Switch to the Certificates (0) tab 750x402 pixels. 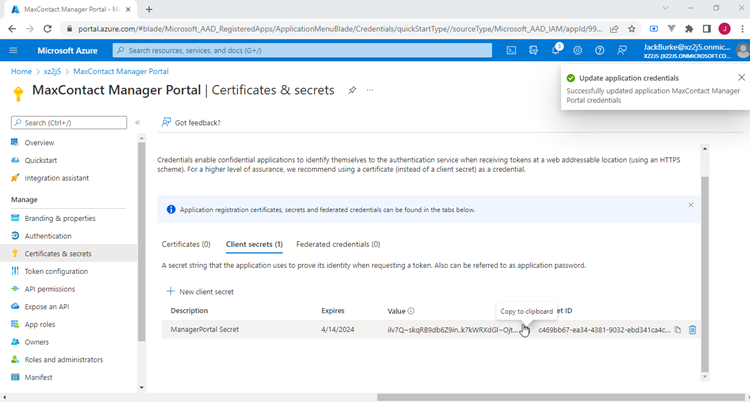tap(186, 244)
